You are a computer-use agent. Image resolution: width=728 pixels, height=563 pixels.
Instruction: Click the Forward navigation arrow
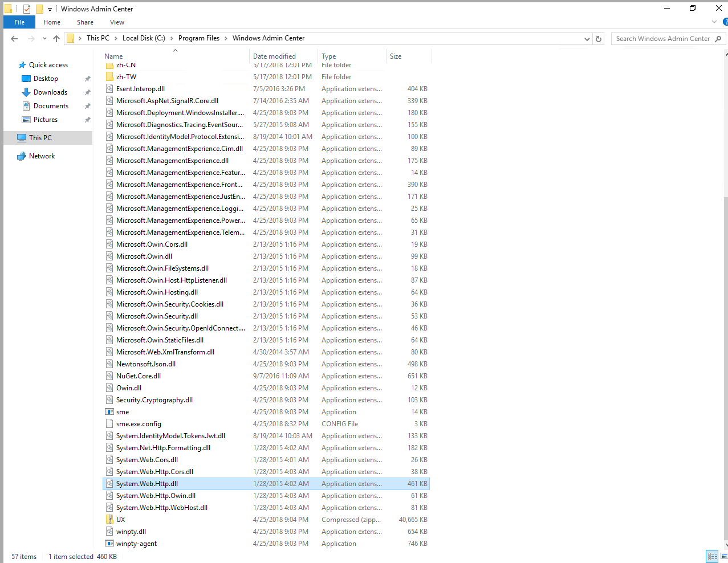(31, 39)
